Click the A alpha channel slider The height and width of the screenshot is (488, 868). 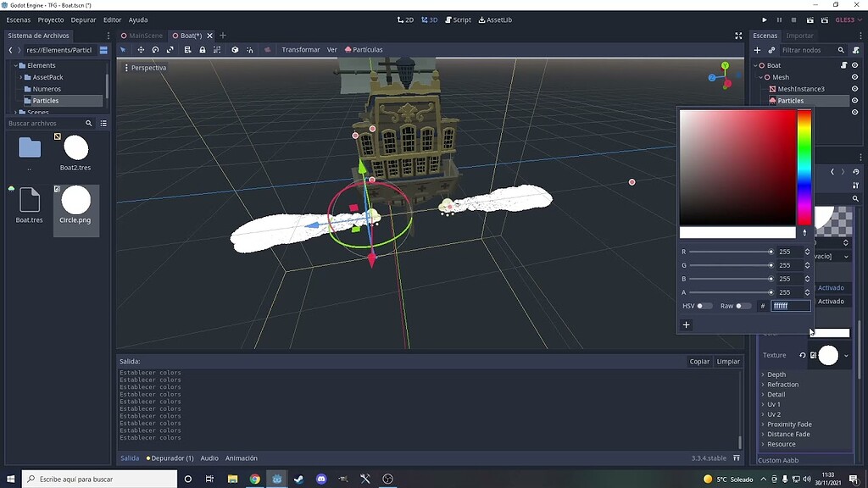[731, 292]
